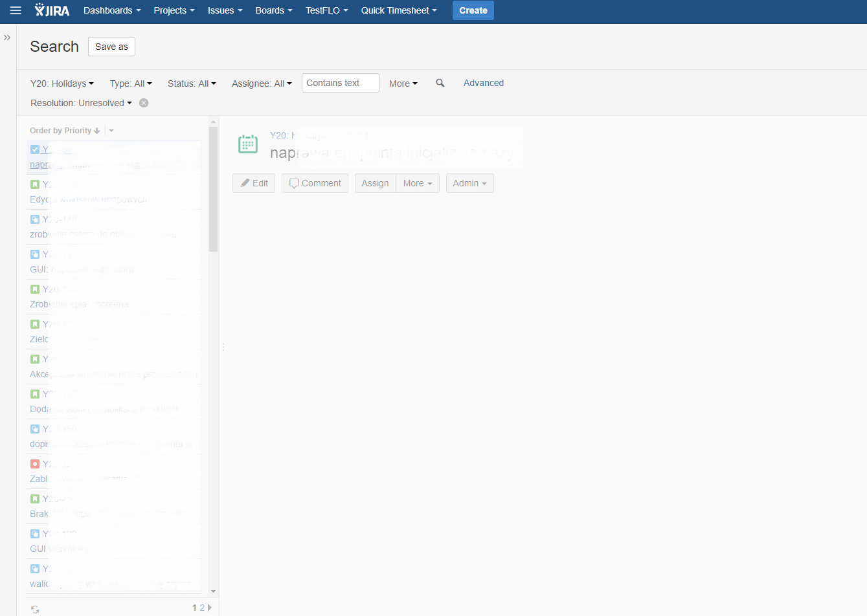Switch to Advanced search mode
867x616 pixels.
click(x=484, y=83)
